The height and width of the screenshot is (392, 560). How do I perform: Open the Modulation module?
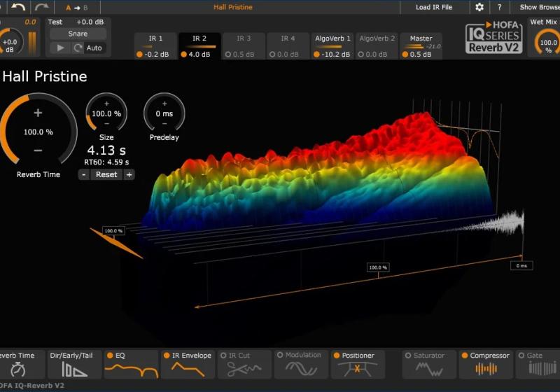[304, 365]
